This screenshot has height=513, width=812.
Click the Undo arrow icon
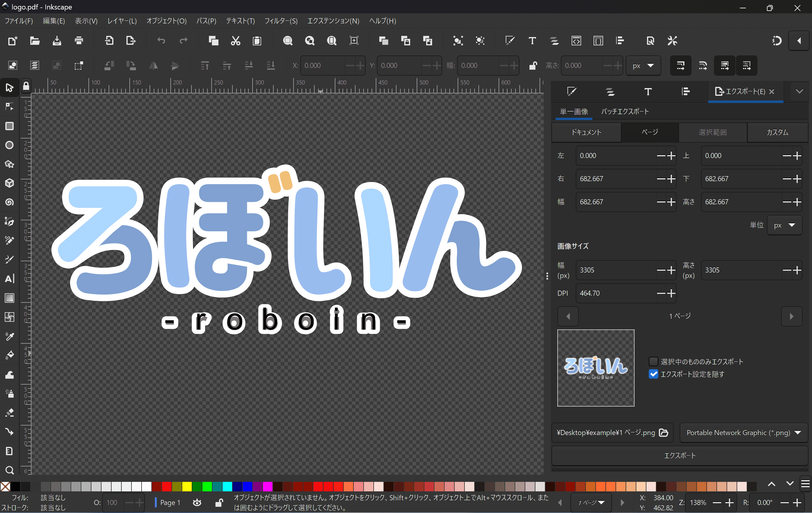tap(161, 41)
